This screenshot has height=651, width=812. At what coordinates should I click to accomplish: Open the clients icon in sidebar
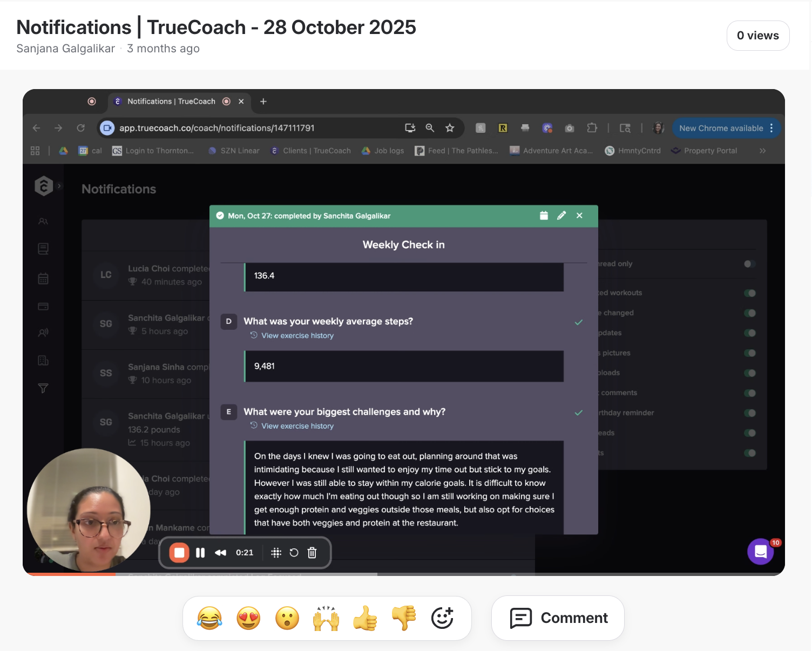[x=43, y=221]
